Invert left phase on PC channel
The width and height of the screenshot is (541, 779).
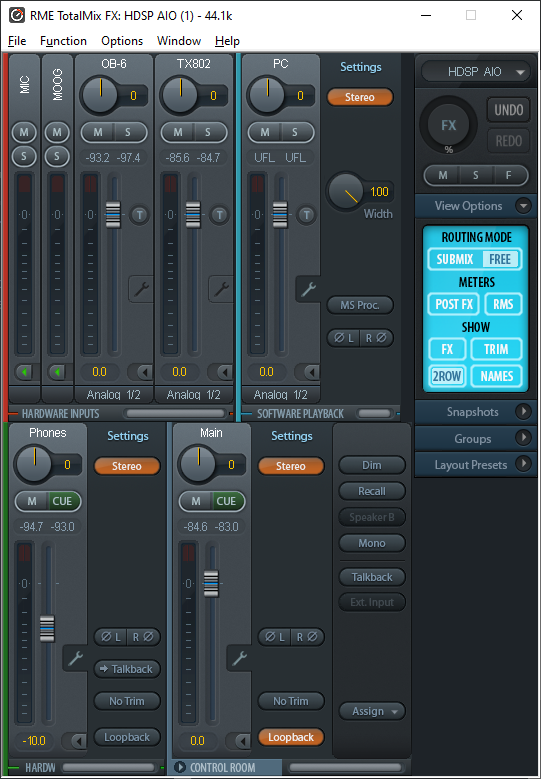coord(344,338)
